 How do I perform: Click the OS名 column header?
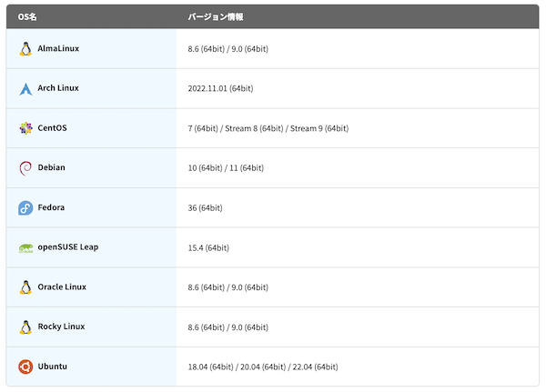(27, 16)
